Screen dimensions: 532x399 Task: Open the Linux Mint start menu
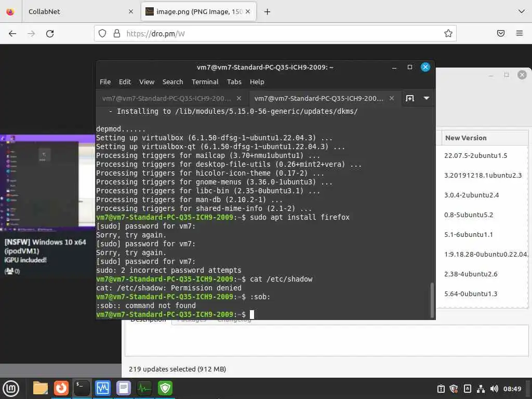pyautogui.click(x=11, y=388)
